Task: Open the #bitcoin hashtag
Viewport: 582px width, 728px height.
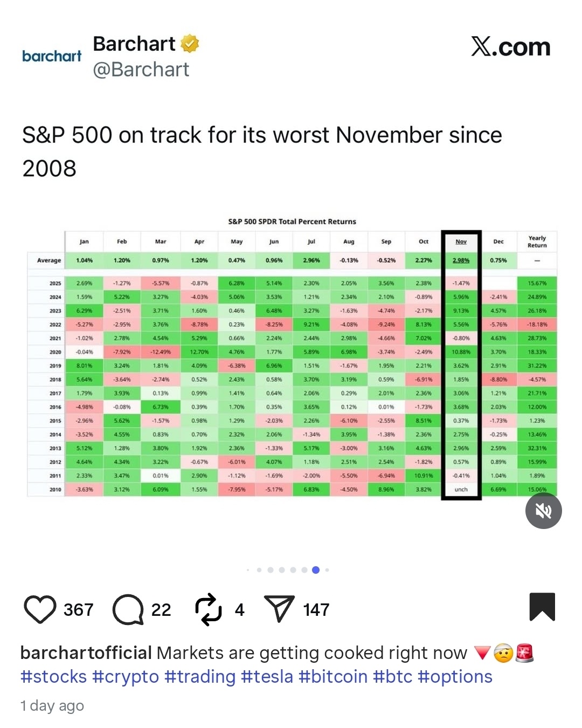Action: [x=333, y=677]
